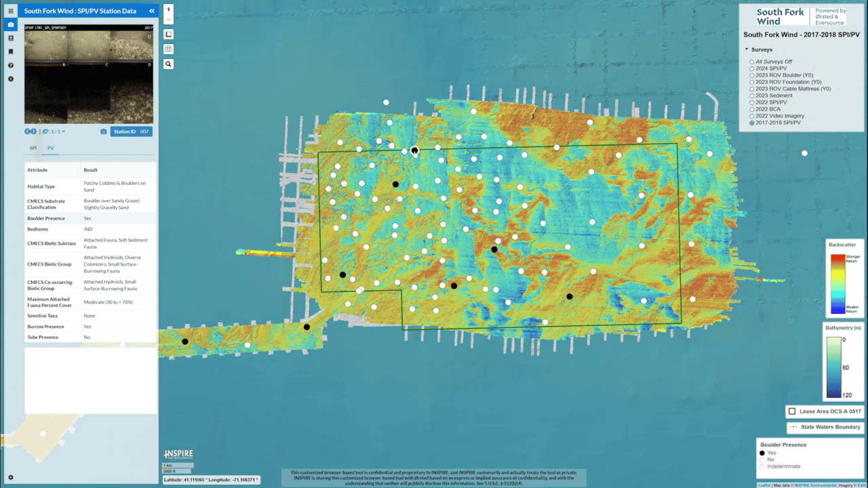Click the Station ID 007 button
This screenshot has height=488, width=868.
[131, 131]
